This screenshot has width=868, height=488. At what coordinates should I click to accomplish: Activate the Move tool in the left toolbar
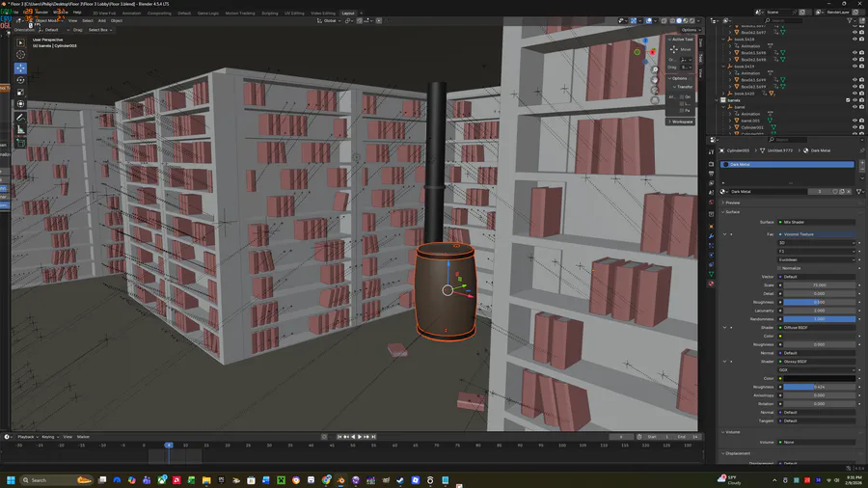[x=20, y=68]
